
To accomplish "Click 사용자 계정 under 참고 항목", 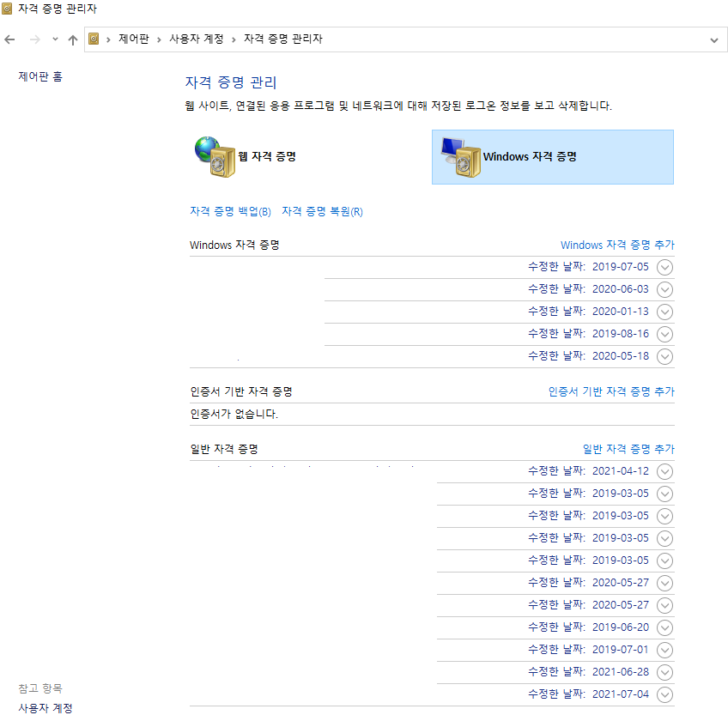I will coord(45,708).
